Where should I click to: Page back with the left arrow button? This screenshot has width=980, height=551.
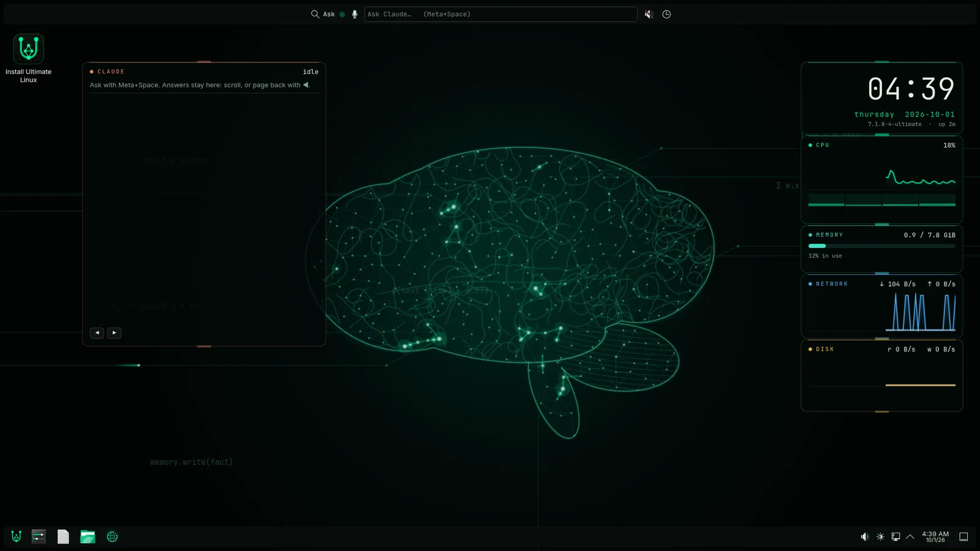click(97, 333)
